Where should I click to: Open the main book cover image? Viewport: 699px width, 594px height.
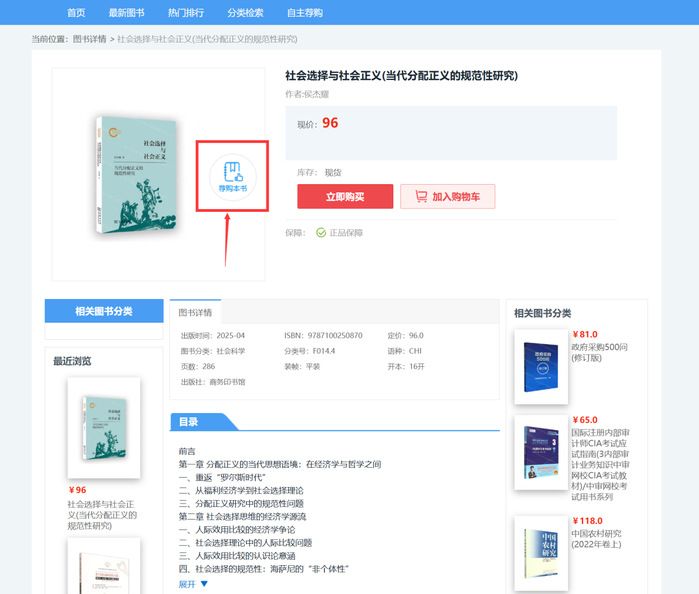136,175
